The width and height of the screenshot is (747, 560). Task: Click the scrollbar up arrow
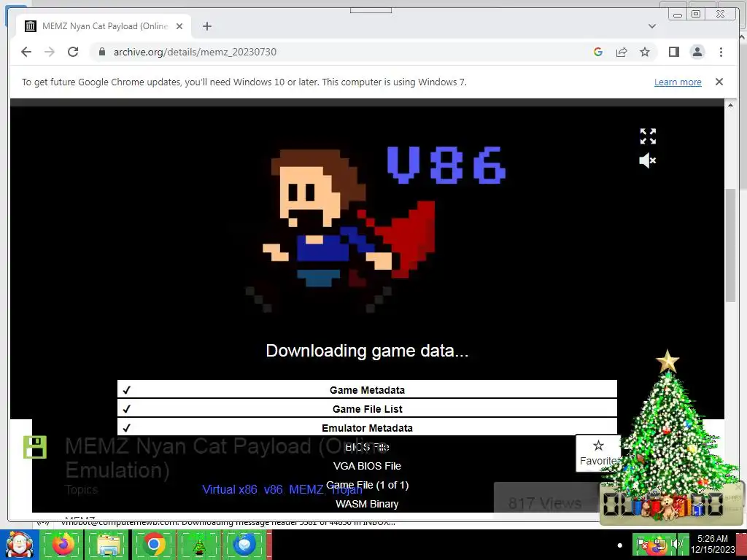(730, 104)
